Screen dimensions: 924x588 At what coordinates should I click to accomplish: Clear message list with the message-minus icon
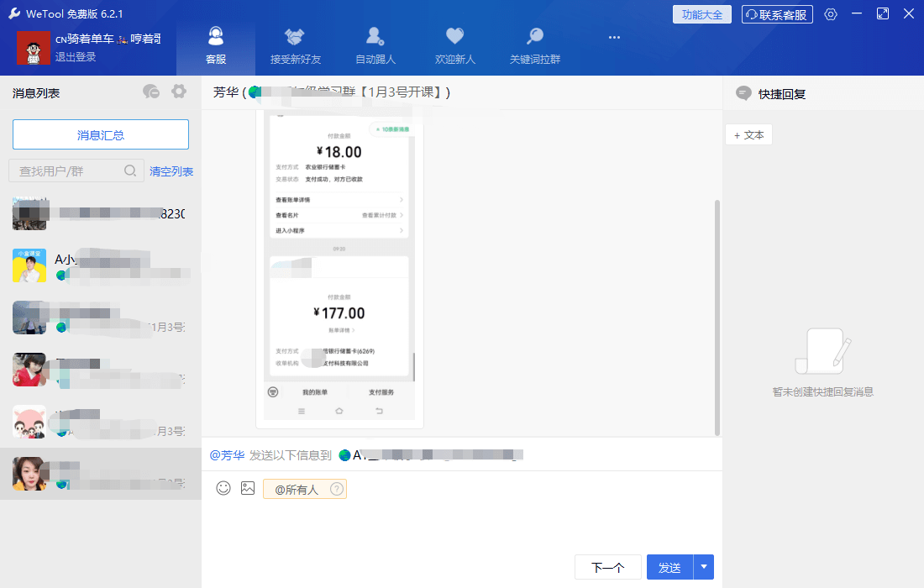[x=151, y=92]
